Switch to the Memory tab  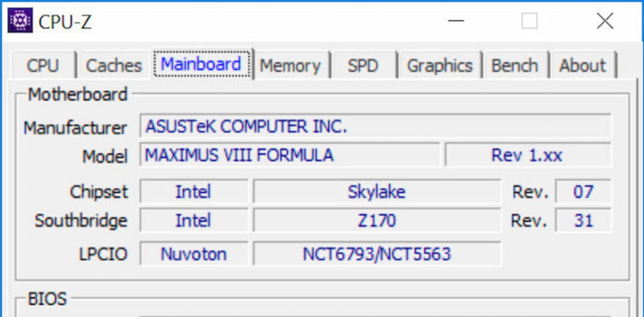point(290,65)
